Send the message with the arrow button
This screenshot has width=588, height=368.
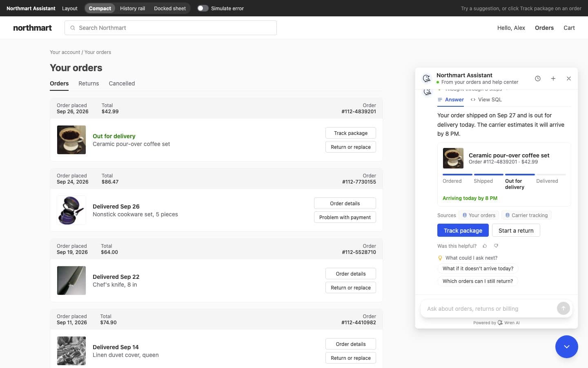point(563,308)
